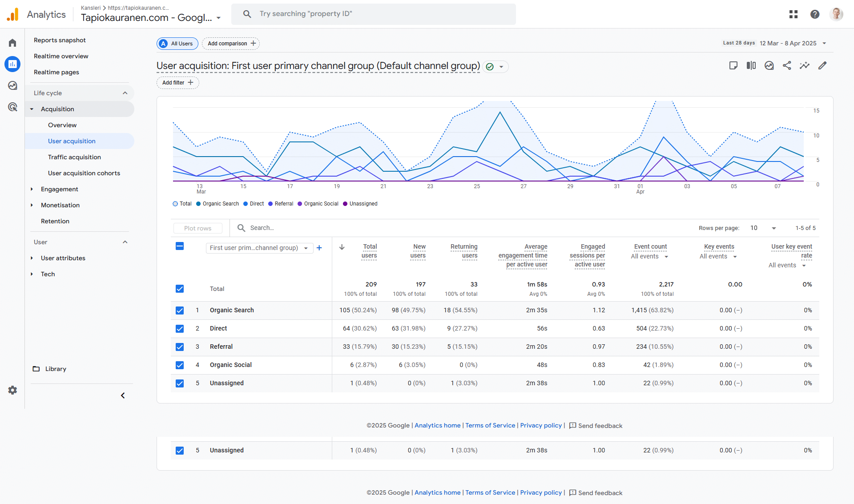This screenshot has height=504, width=854.
Task: Open the Event count All events dropdown
Action: tap(649, 257)
